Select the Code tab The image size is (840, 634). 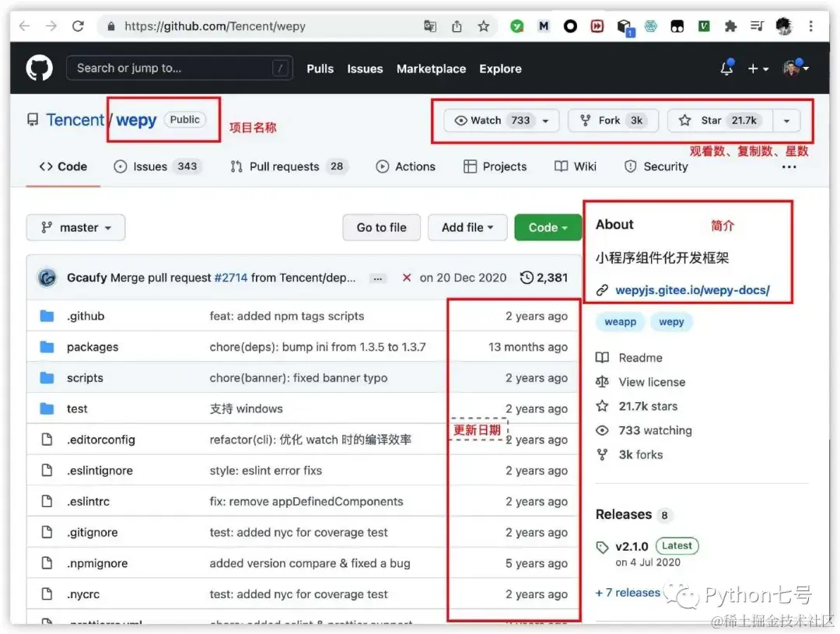(x=63, y=166)
